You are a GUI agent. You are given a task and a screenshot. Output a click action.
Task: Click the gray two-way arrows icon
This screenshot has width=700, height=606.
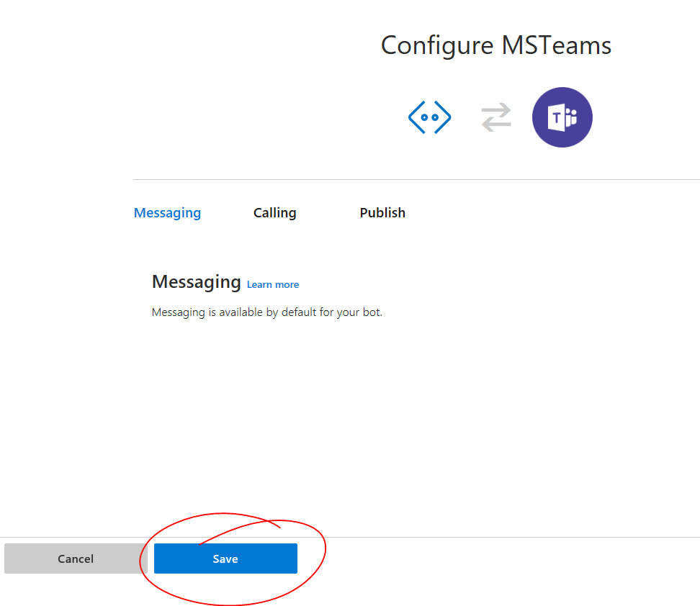point(496,117)
